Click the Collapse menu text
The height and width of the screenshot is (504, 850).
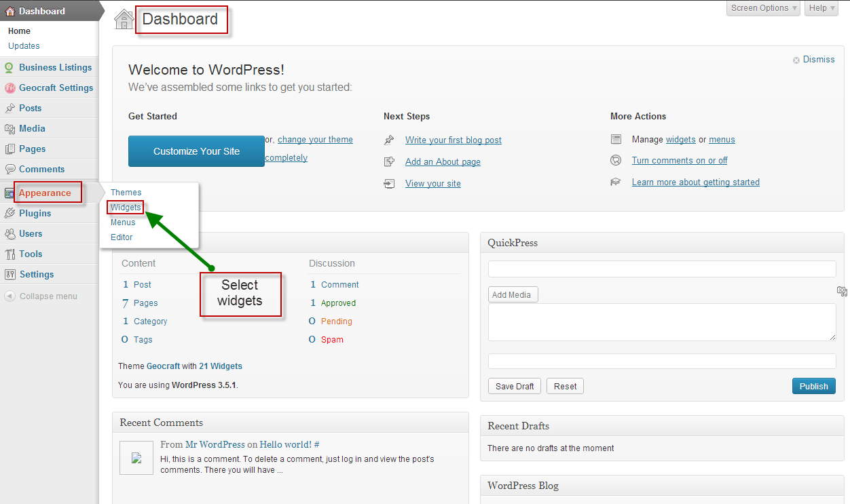48,296
